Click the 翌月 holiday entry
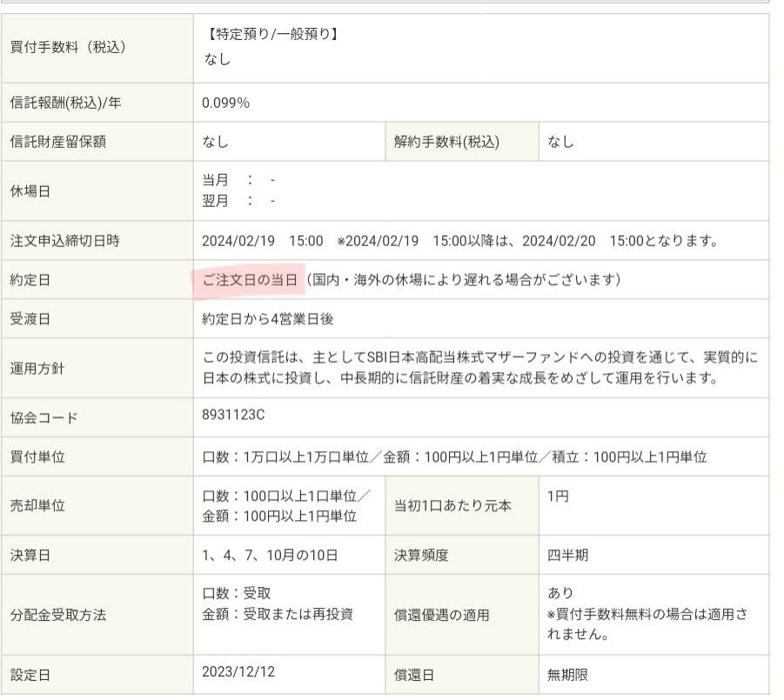Screen dimensions: 784x700 (x=238, y=201)
